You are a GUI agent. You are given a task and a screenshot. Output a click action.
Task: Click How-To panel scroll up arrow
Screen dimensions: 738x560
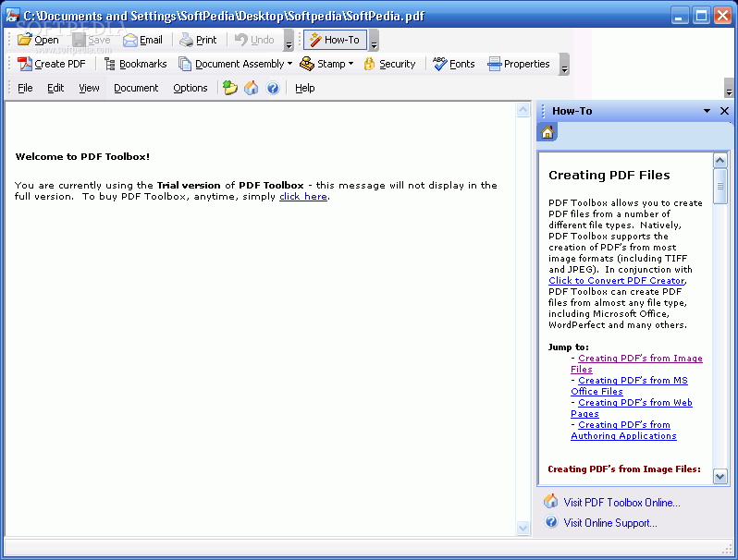click(x=720, y=161)
